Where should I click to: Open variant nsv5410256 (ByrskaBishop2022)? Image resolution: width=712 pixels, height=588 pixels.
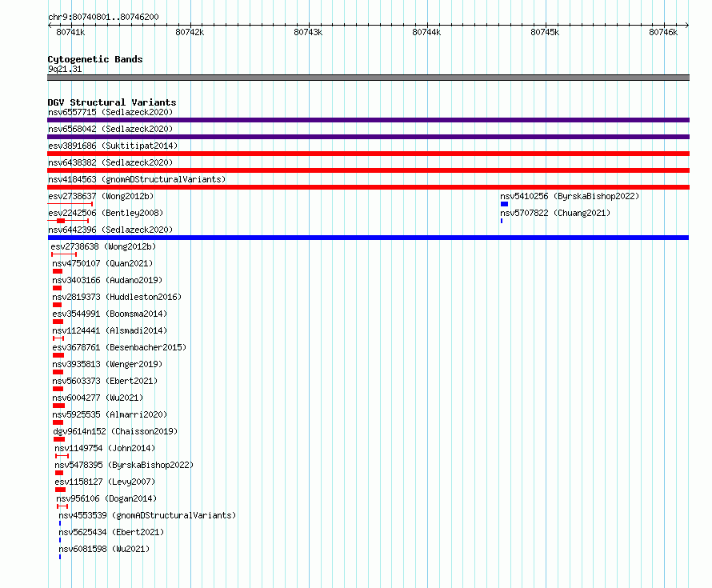570,196
